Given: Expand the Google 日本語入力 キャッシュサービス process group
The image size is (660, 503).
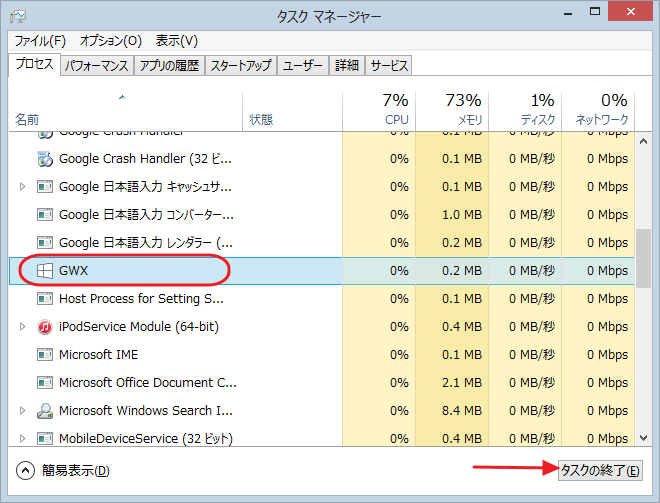Looking at the screenshot, I should (x=23, y=187).
